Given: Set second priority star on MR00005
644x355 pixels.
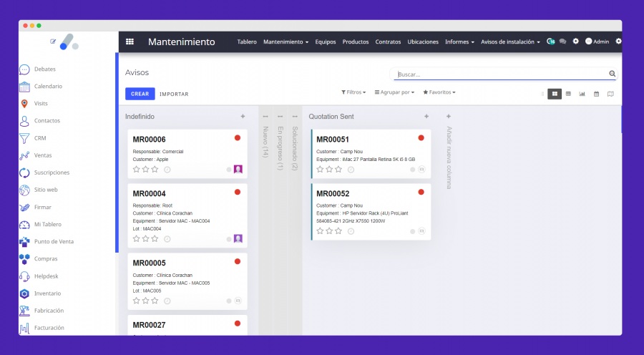Looking at the screenshot, I should (145, 301).
